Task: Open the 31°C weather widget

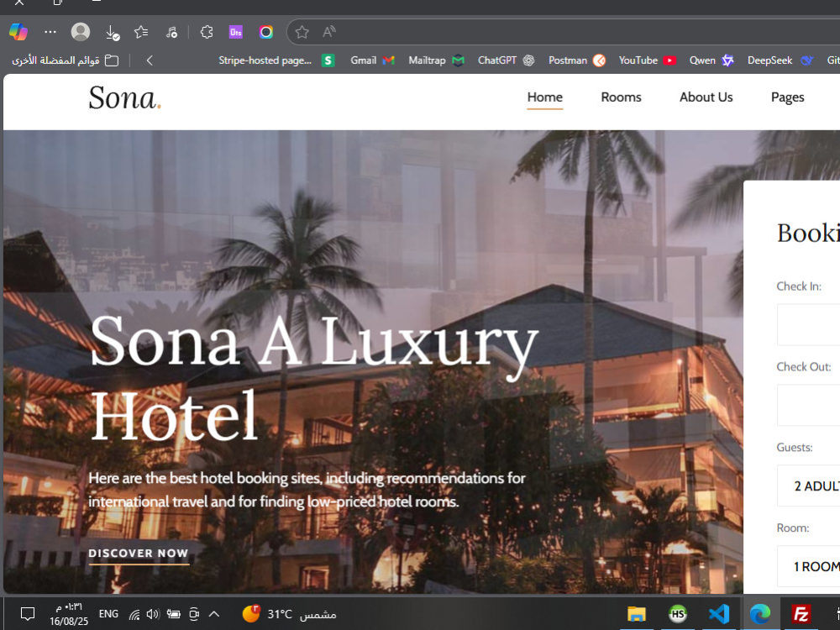Action: coord(289,614)
